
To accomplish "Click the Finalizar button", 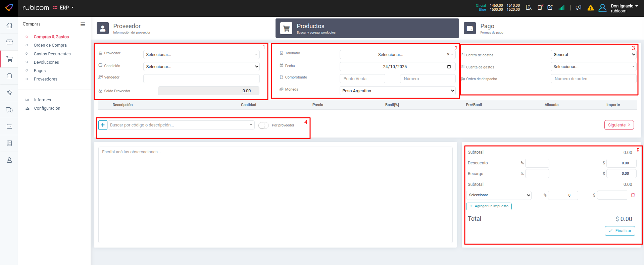I will [620, 231].
